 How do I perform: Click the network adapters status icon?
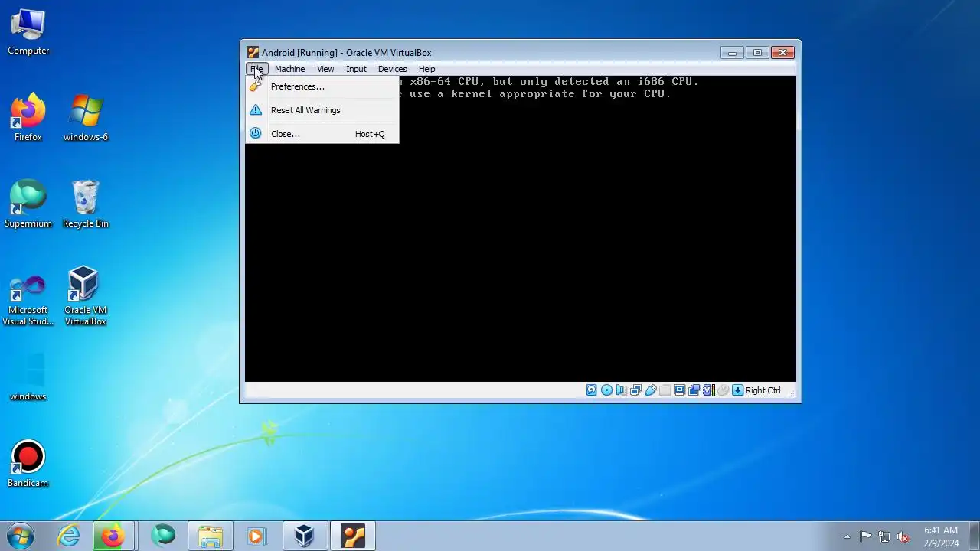point(635,390)
